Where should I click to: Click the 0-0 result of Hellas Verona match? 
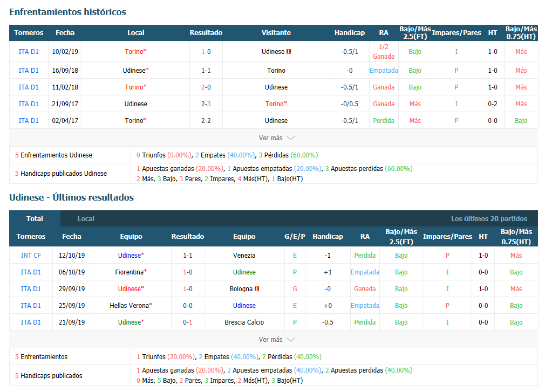pyautogui.click(x=188, y=306)
